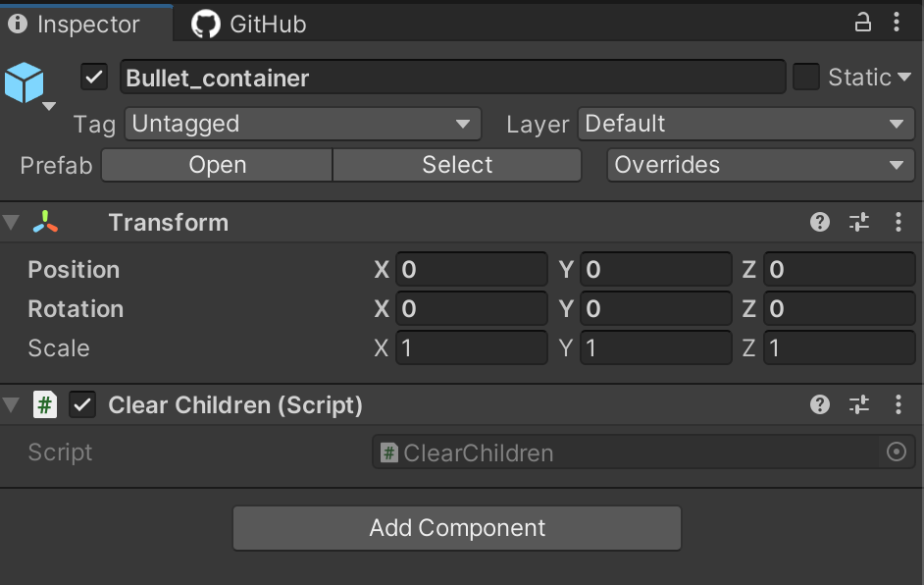Screen dimensions: 924x585
Task: Open Transform help reference icon
Action: pos(820,223)
